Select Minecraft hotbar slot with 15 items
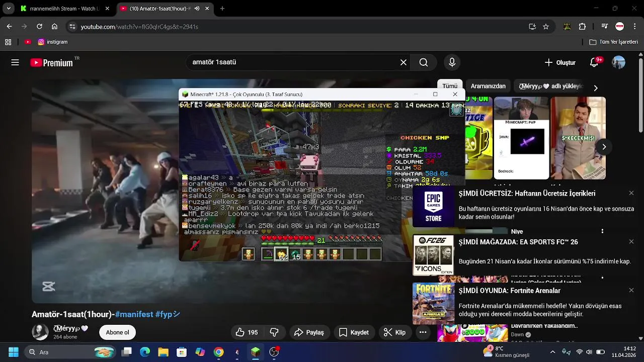The height and width of the screenshot is (362, 644). pyautogui.click(x=295, y=254)
